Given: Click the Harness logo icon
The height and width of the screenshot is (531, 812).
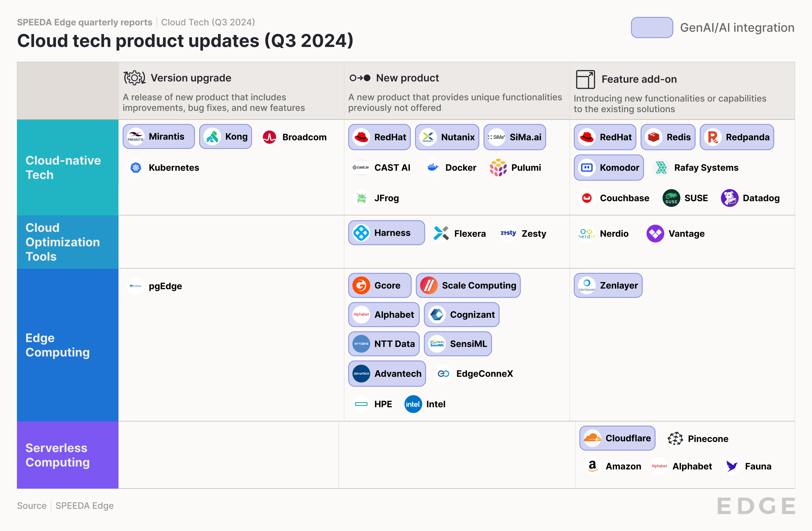Looking at the screenshot, I should click(361, 233).
